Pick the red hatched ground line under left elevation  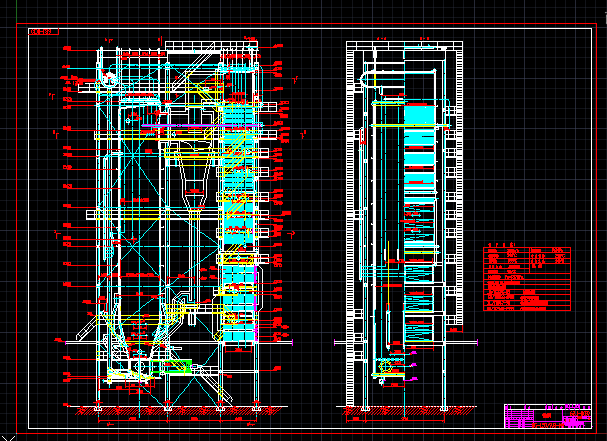(178, 410)
